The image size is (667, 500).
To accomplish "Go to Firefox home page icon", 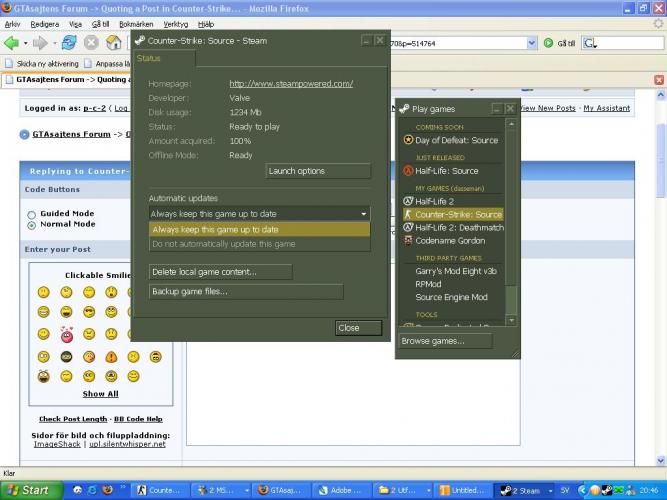I will tap(114, 43).
